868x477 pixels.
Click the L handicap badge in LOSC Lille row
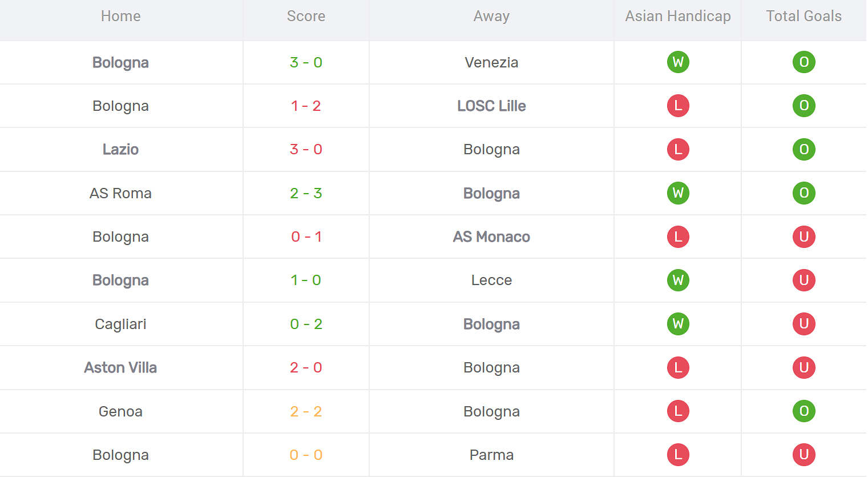[678, 106]
